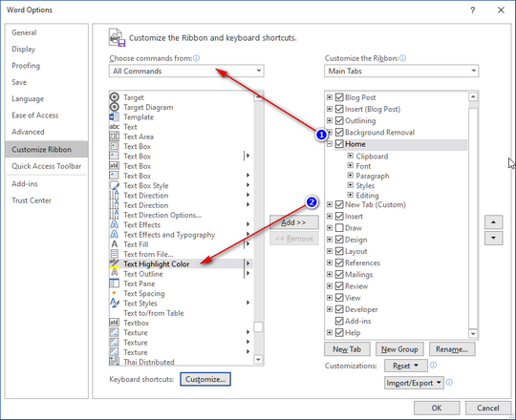This screenshot has width=516, height=420.
Task: Click the info icon beside Choose commands from
Action: coord(197,58)
